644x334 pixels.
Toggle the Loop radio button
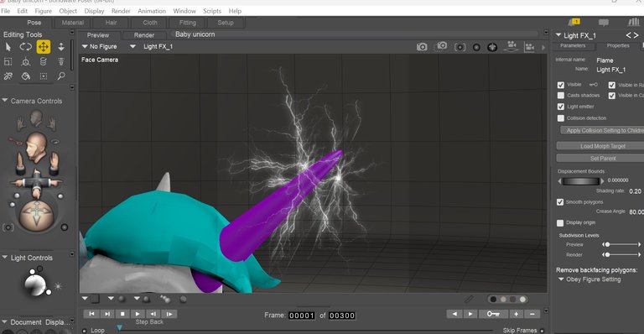(84, 331)
